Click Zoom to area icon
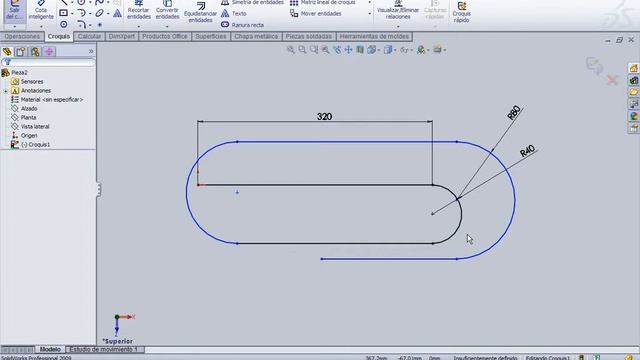The height and width of the screenshot is (360, 640). point(302,50)
